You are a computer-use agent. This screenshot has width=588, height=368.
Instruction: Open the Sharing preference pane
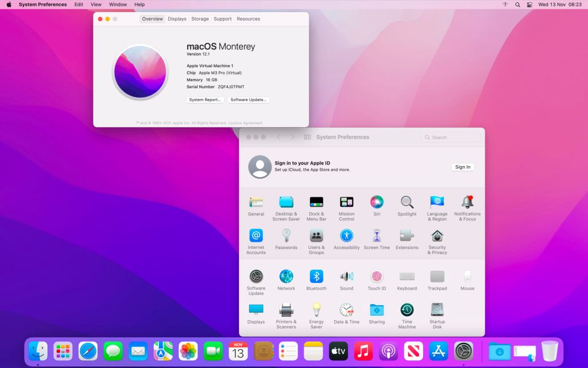pyautogui.click(x=377, y=310)
